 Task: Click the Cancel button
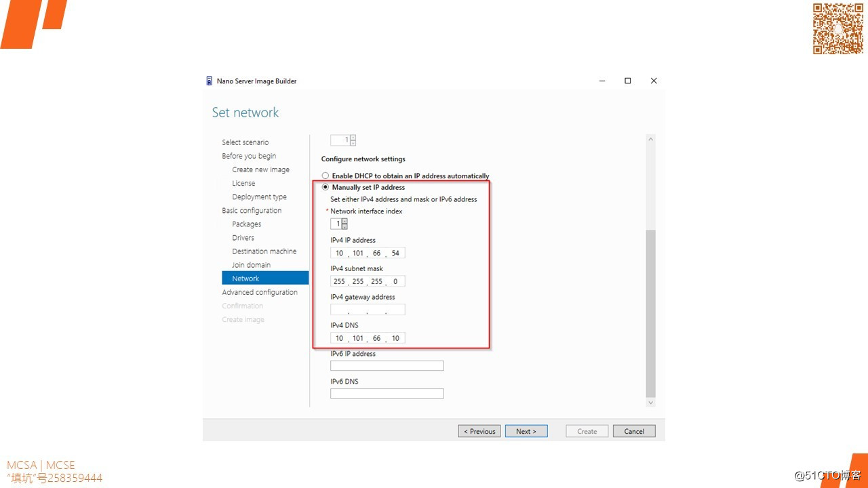(x=634, y=431)
